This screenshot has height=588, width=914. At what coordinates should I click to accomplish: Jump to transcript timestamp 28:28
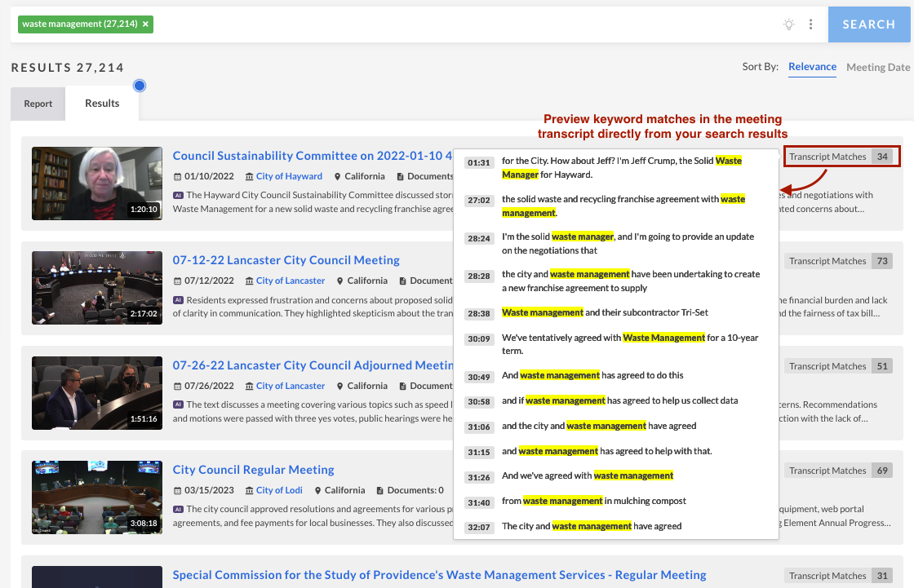pos(478,276)
